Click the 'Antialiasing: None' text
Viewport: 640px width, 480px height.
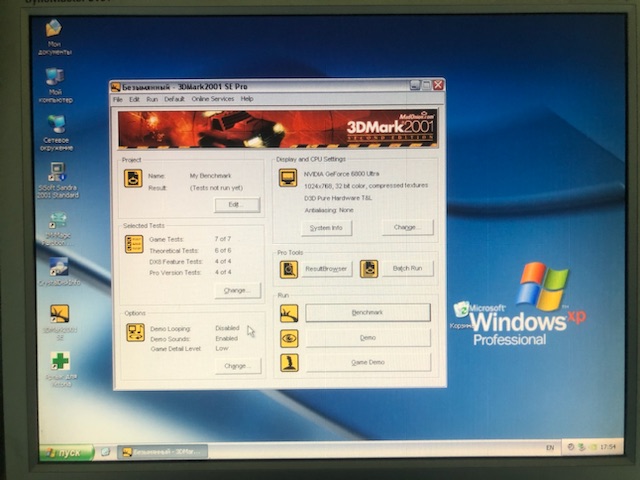coord(329,210)
